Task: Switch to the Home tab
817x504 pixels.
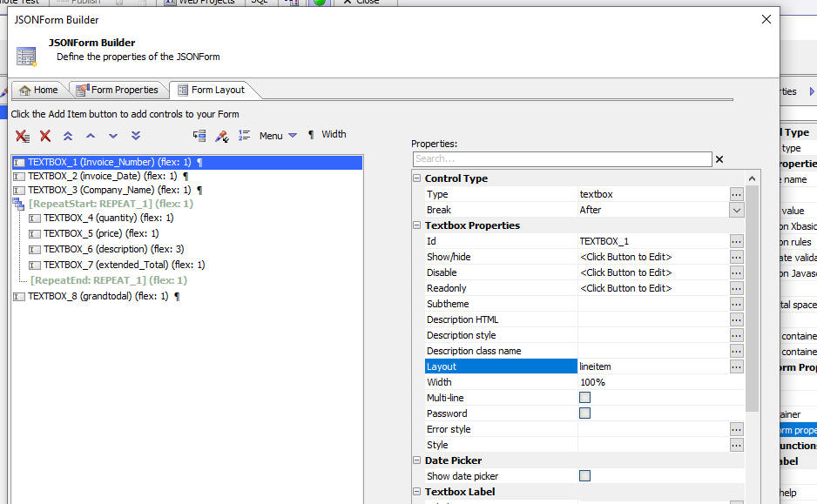Action: (x=38, y=90)
